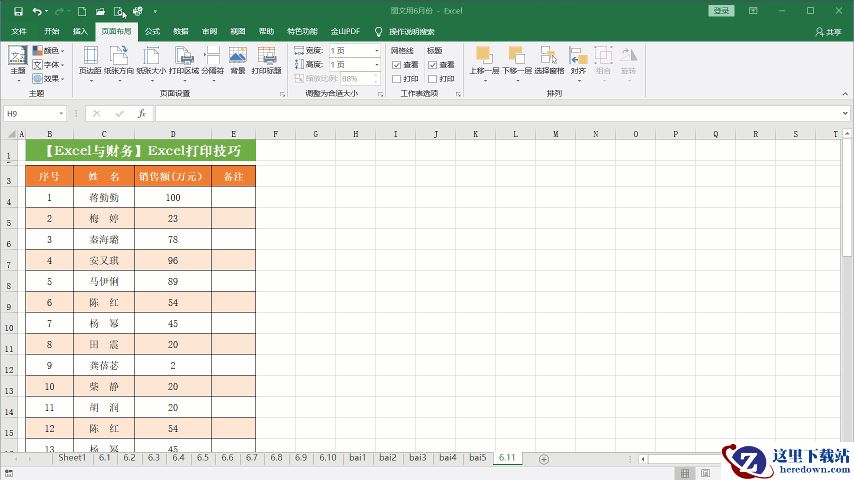Click the Sign in (登录) button

pyautogui.click(x=721, y=11)
